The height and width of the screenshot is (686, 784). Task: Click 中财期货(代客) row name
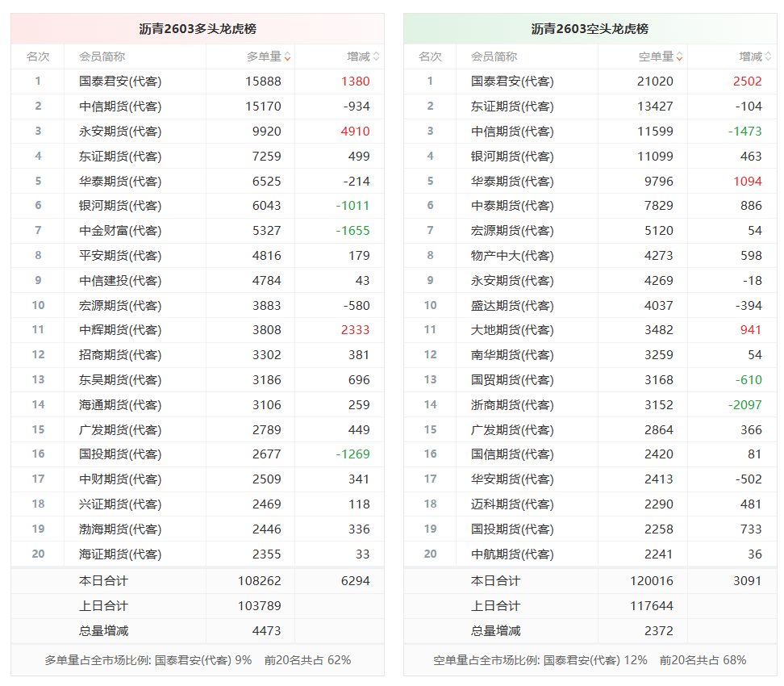120,479
